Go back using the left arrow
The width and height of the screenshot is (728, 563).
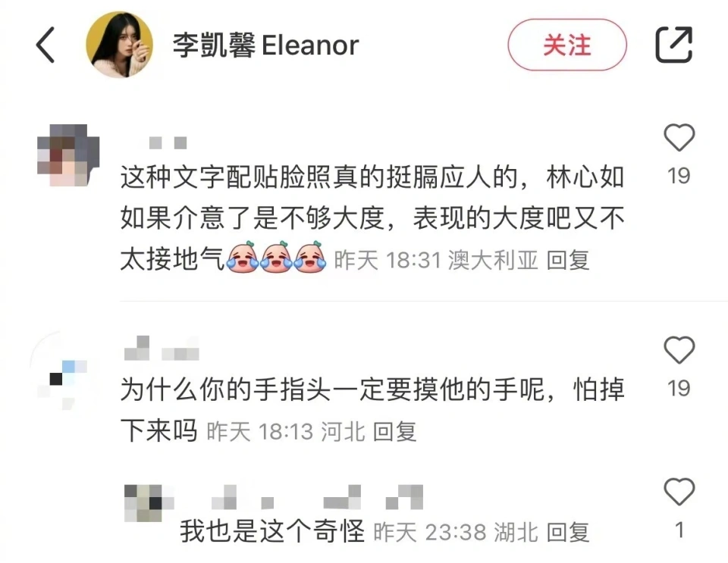click(x=45, y=45)
